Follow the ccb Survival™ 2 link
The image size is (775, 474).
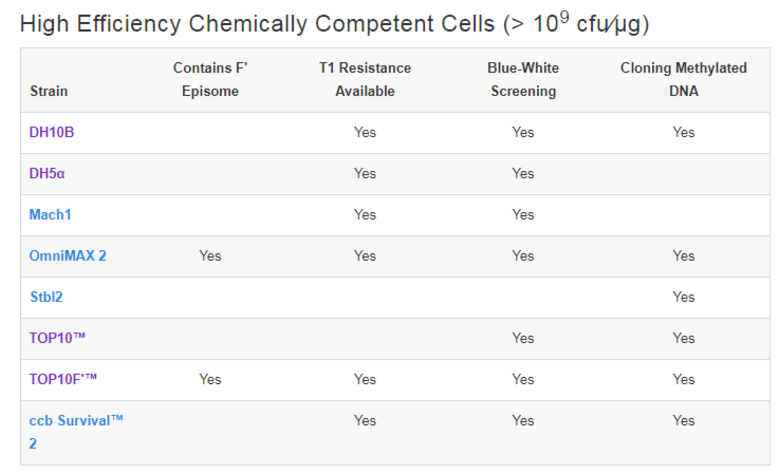click(x=76, y=421)
